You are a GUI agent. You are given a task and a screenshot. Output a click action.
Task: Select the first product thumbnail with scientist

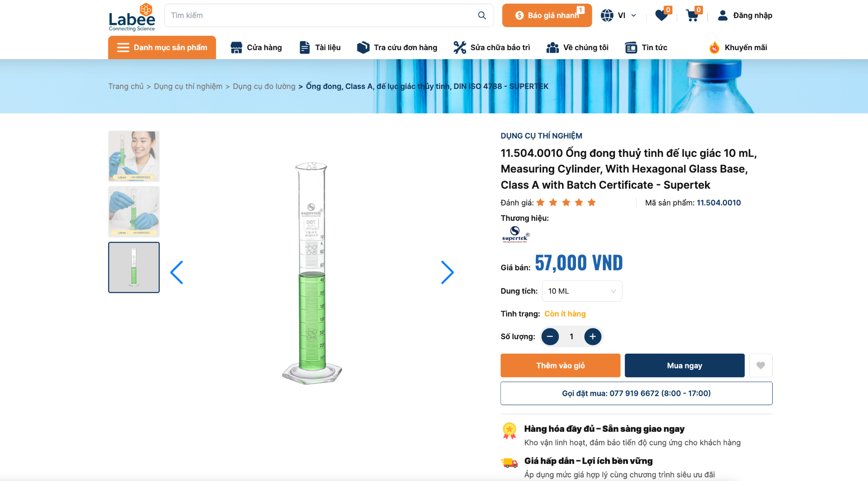tap(134, 156)
